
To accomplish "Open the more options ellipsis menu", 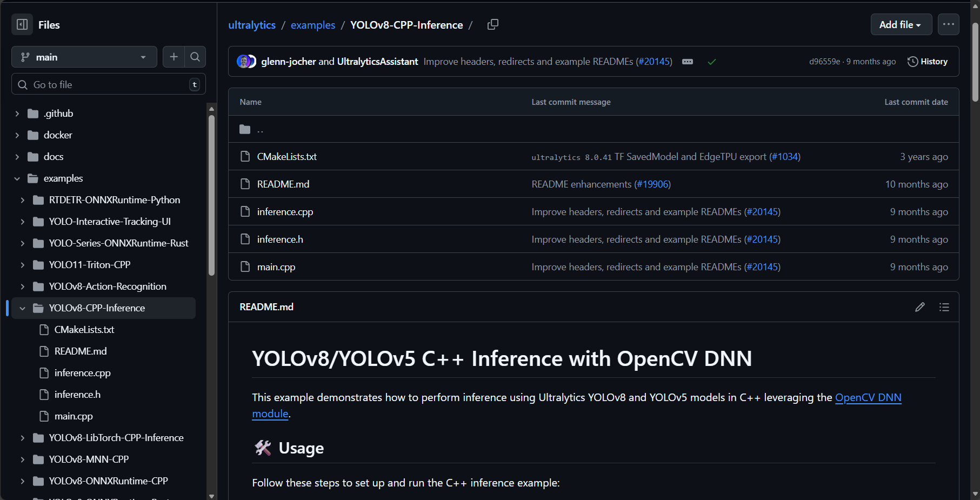I will coord(948,24).
